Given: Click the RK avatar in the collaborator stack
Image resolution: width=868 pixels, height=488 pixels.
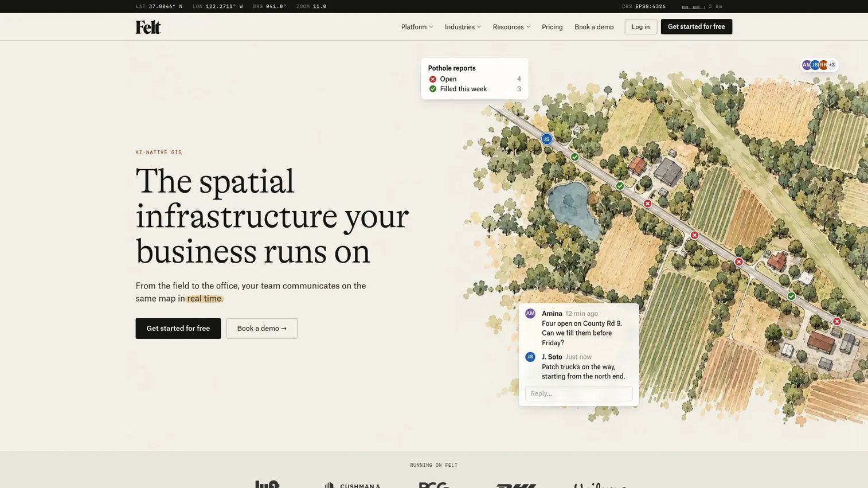Looking at the screenshot, I should click(823, 65).
